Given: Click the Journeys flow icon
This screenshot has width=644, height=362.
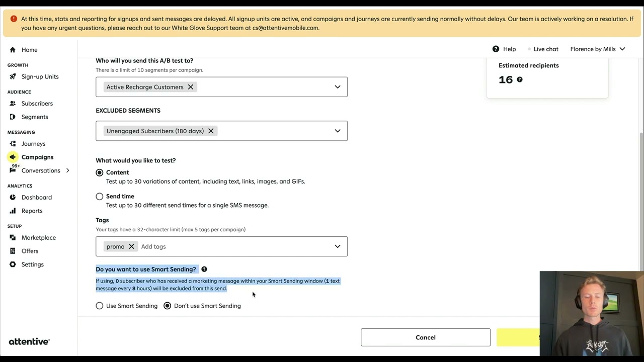Looking at the screenshot, I should [13, 144].
